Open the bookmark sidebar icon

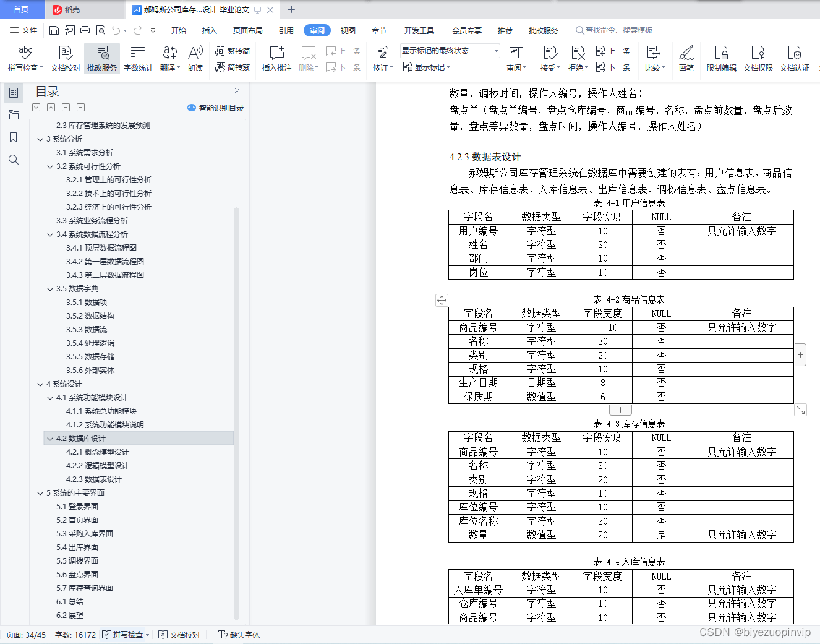(x=14, y=137)
